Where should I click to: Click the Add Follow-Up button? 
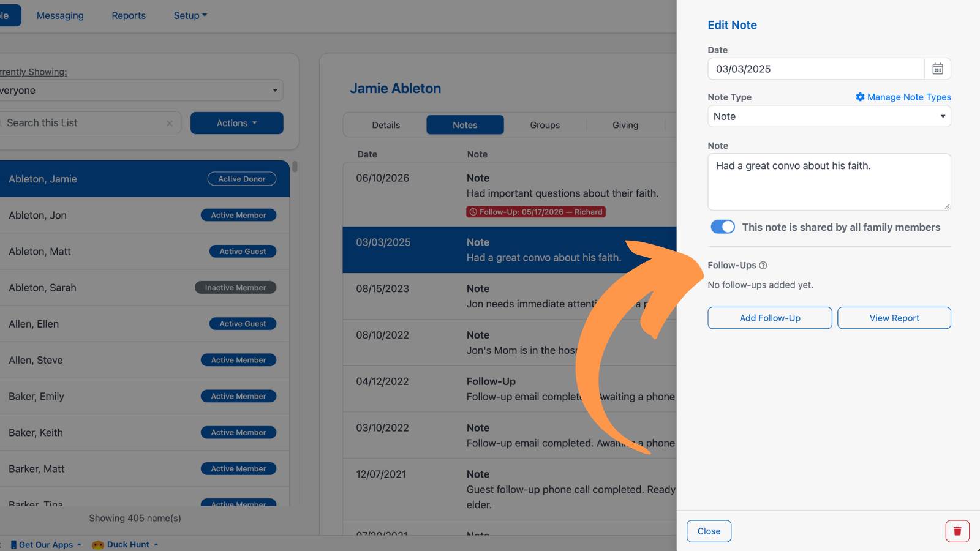(x=770, y=318)
